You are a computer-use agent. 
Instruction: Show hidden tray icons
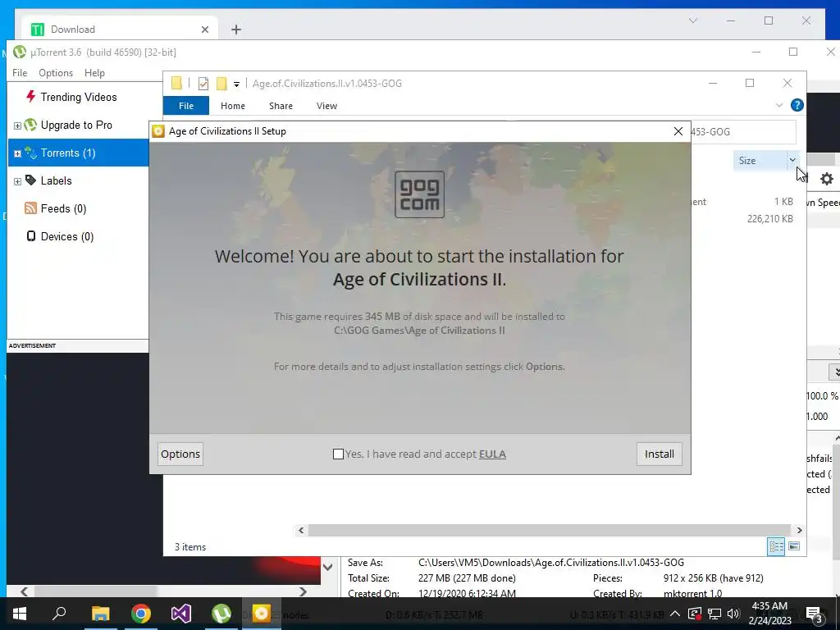tap(675, 614)
